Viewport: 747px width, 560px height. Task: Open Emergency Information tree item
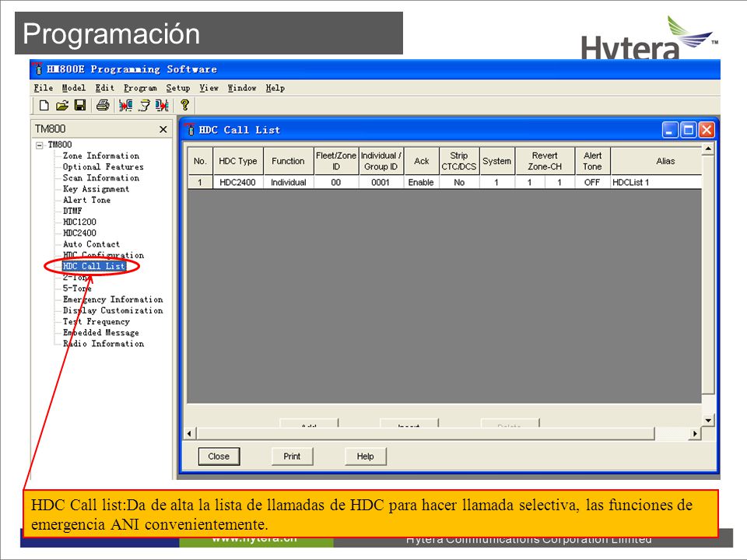[x=113, y=299]
